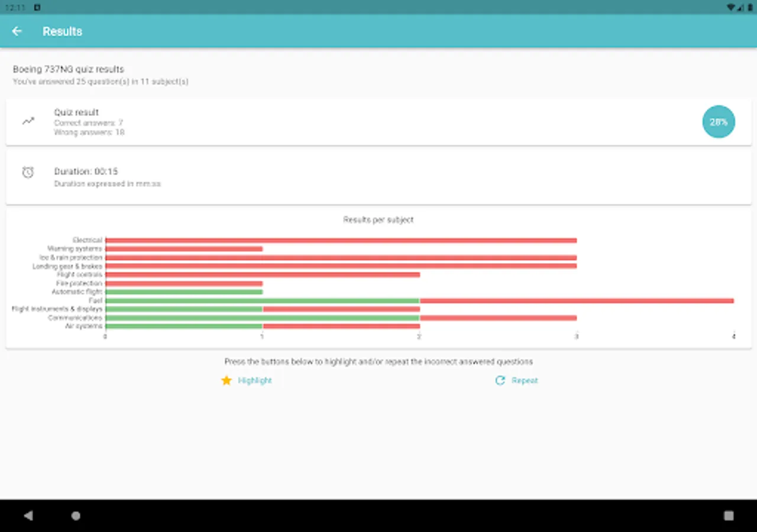Click the red Warning systems bar
The width and height of the screenshot is (757, 532).
pyautogui.click(x=184, y=249)
